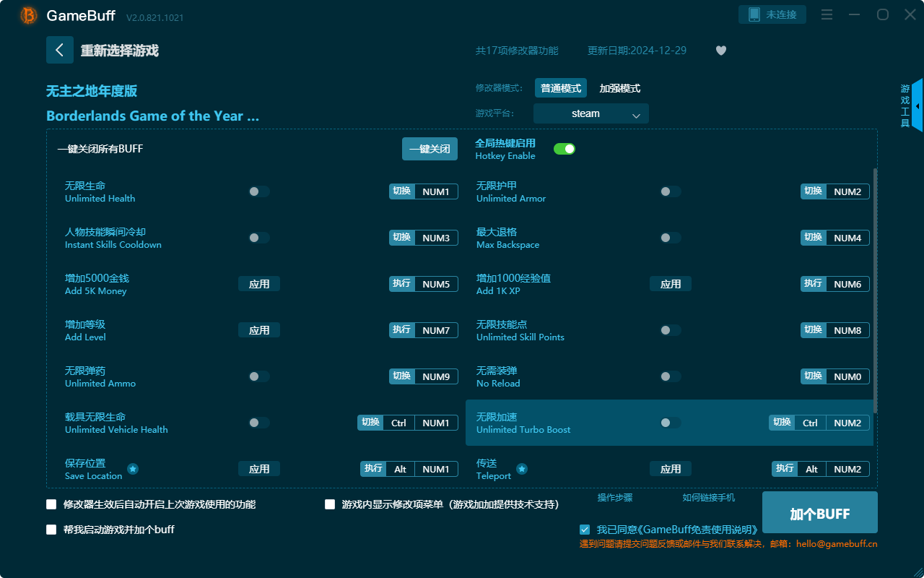Click the NUM1 key for Unlimited Vehicle Health

436,423
